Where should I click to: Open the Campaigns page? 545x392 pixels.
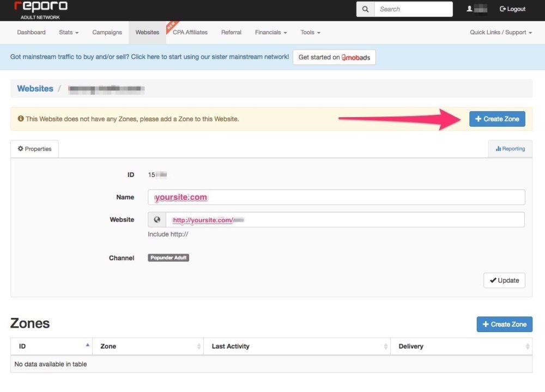click(x=107, y=32)
